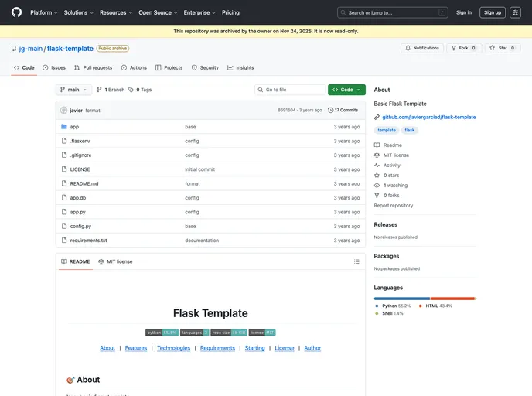Open the Notifications subscription button
532x396 pixels.
(x=421, y=48)
